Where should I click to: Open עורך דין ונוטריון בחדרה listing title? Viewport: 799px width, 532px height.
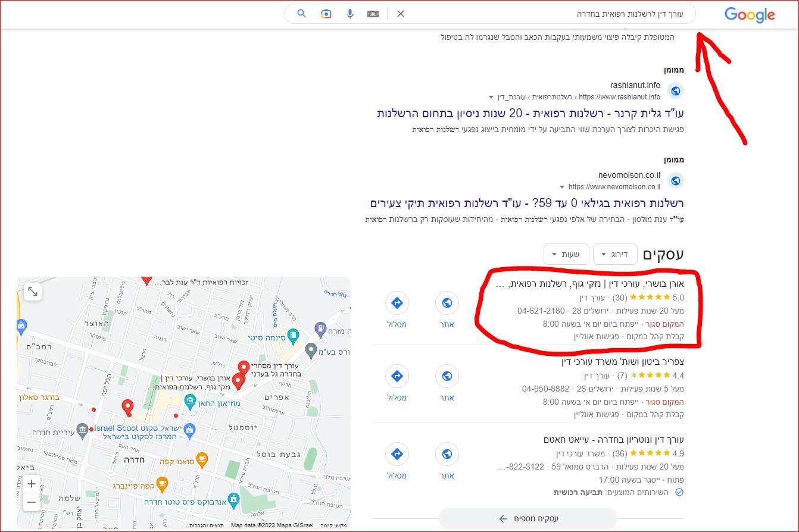coord(614,439)
